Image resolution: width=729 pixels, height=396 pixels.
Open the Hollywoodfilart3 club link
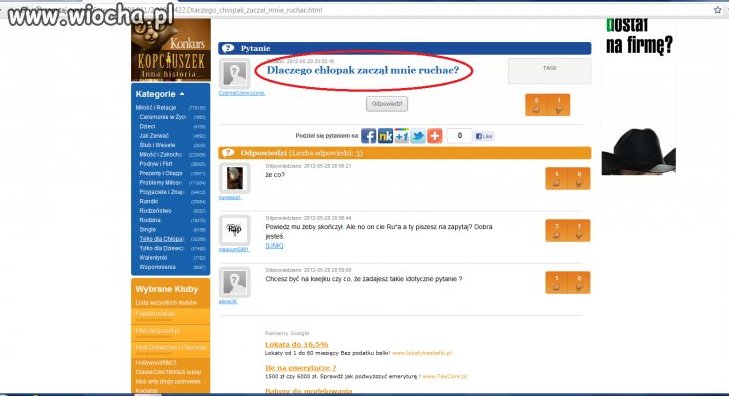[156, 363]
